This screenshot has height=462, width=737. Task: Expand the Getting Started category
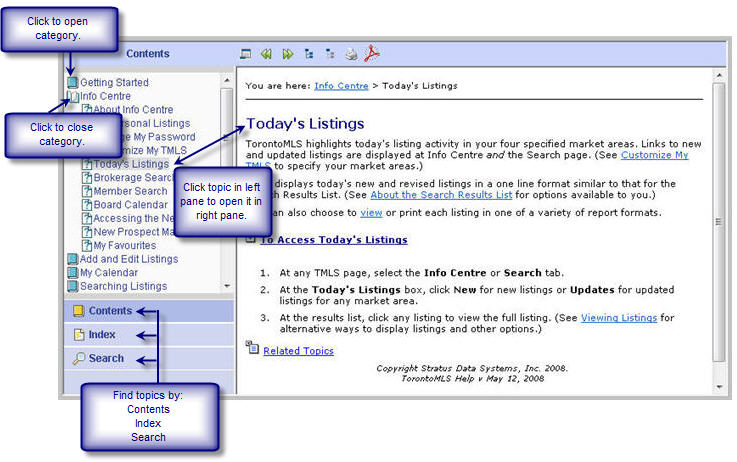pyautogui.click(x=114, y=83)
